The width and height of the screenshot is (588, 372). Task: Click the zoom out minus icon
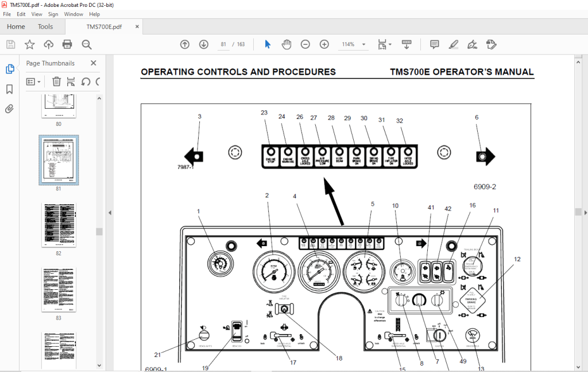click(305, 45)
